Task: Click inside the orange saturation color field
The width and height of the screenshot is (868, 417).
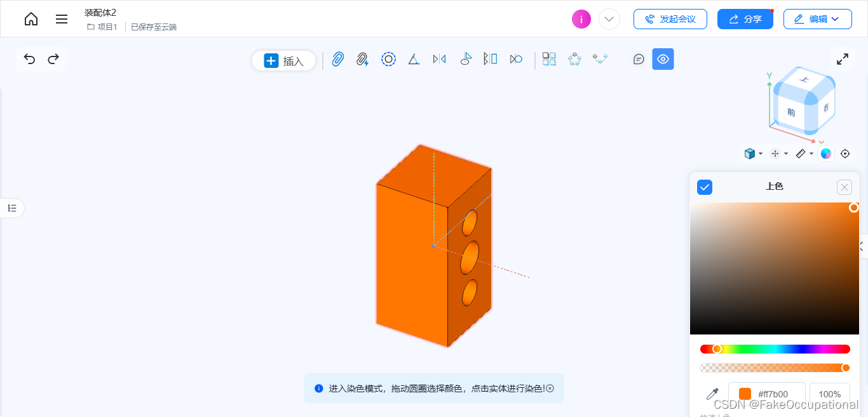Action: pyautogui.click(x=775, y=268)
